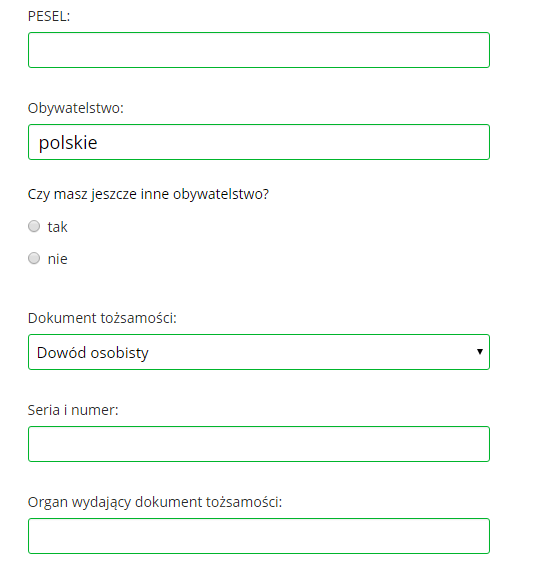This screenshot has width=557, height=577.
Task: Focus the Seria i numer field
Action: [x=259, y=444]
